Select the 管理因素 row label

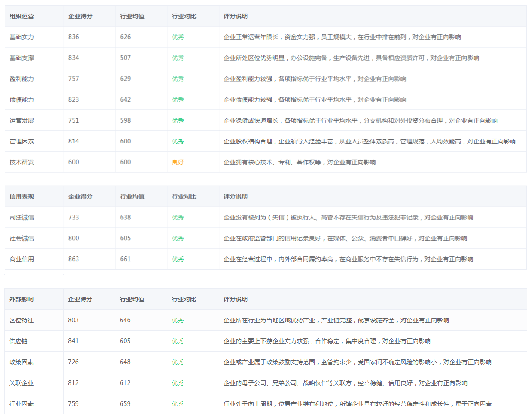[22, 142]
